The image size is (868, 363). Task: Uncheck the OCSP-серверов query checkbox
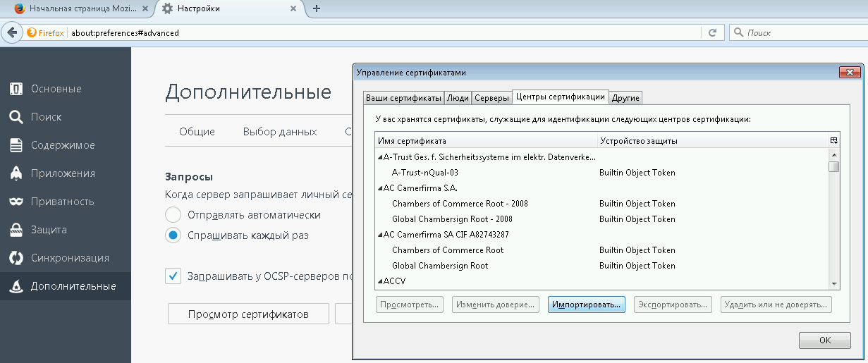pos(173,276)
